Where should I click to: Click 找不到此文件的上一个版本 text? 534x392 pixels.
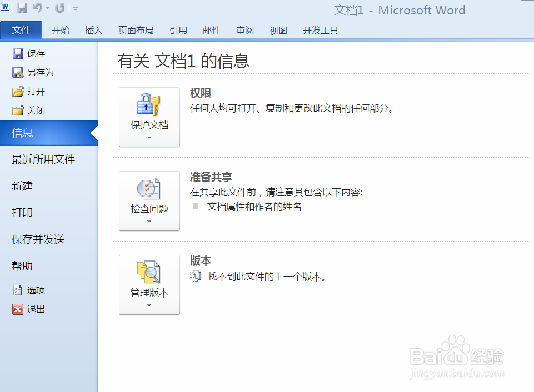tap(267, 277)
